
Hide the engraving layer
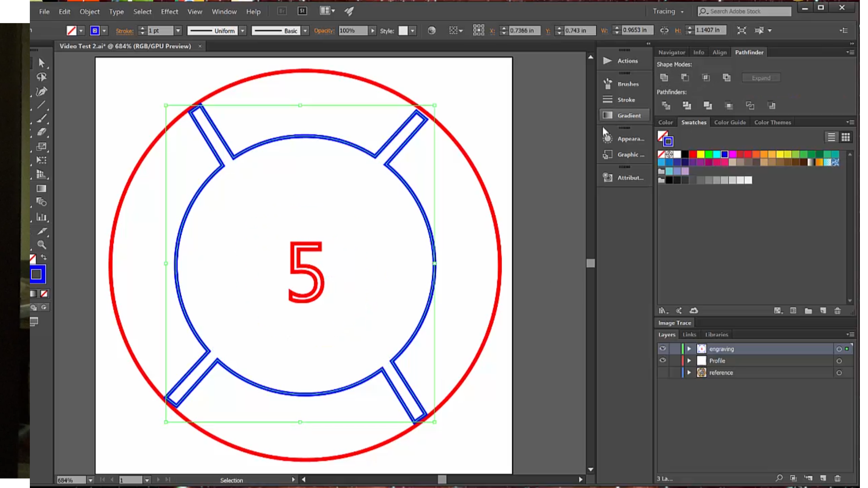(x=663, y=349)
